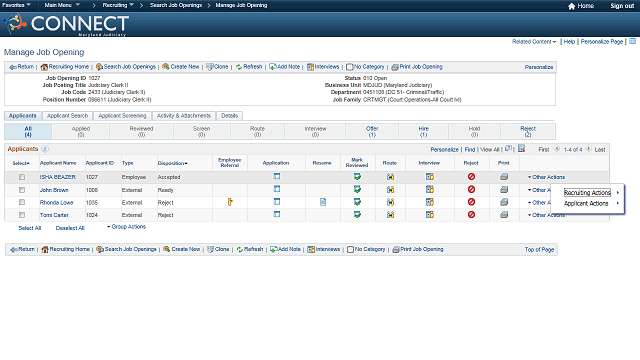View Rhonda Lowe's resume icon
The image size is (640, 360).
pyautogui.click(x=322, y=202)
